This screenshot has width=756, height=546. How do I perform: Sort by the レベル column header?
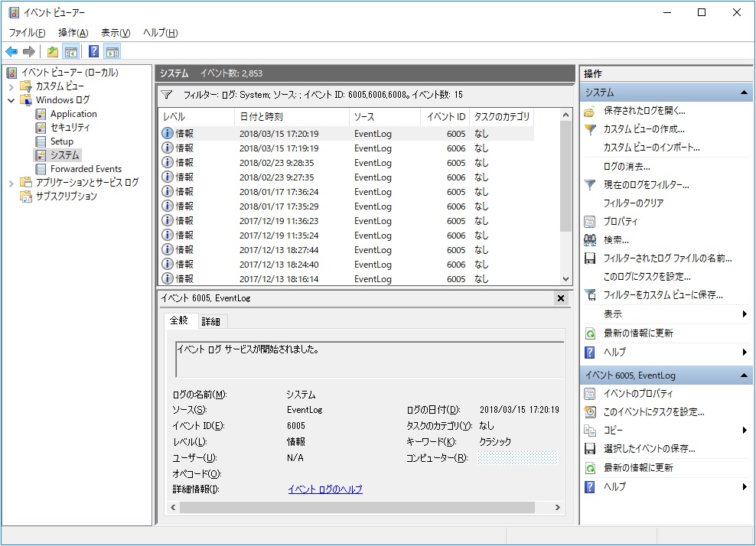point(197,117)
